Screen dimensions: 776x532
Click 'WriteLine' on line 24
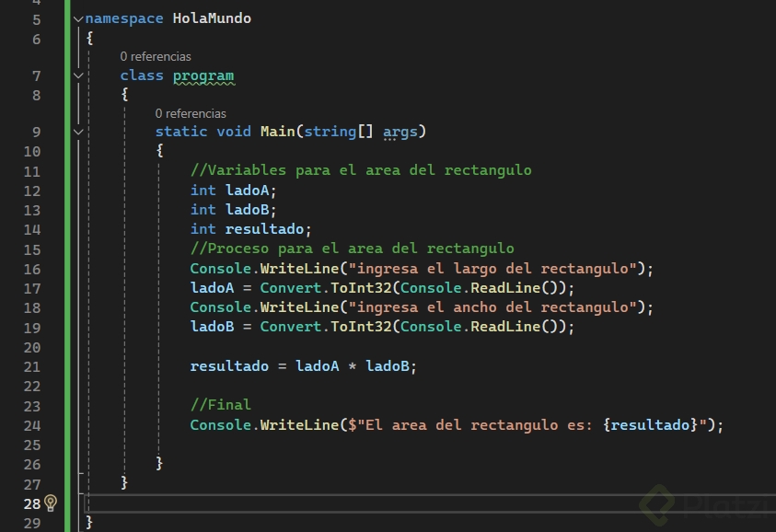pos(299,425)
